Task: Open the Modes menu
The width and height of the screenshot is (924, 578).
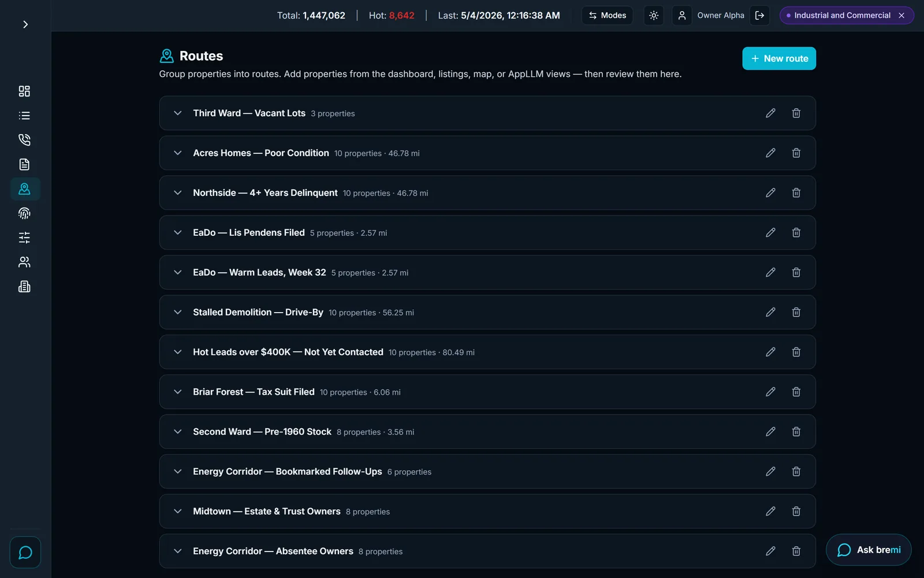Action: click(608, 16)
